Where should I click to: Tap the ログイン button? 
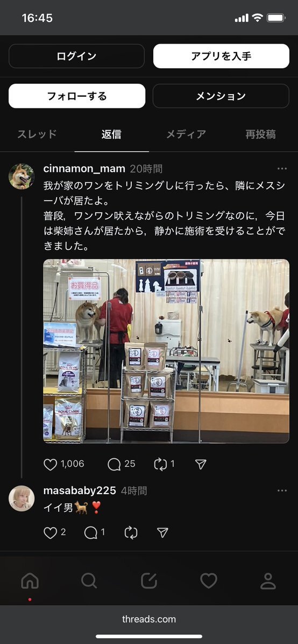coord(76,56)
